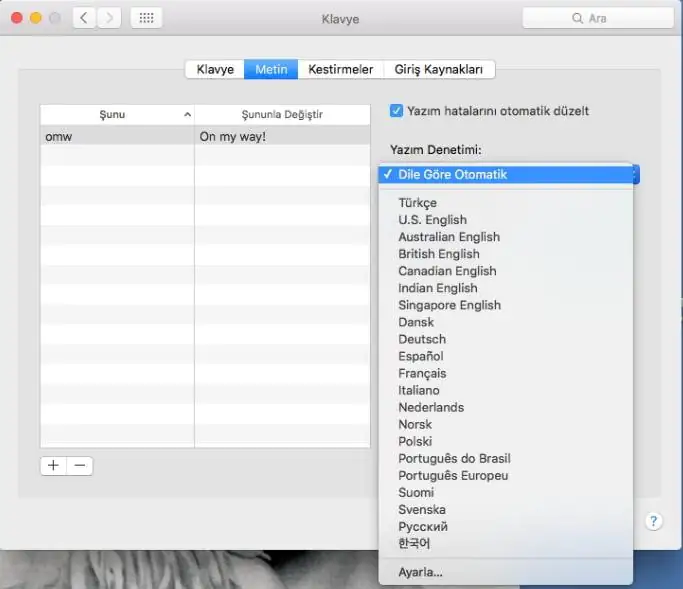
Task: Click the help question mark button
Action: [653, 521]
